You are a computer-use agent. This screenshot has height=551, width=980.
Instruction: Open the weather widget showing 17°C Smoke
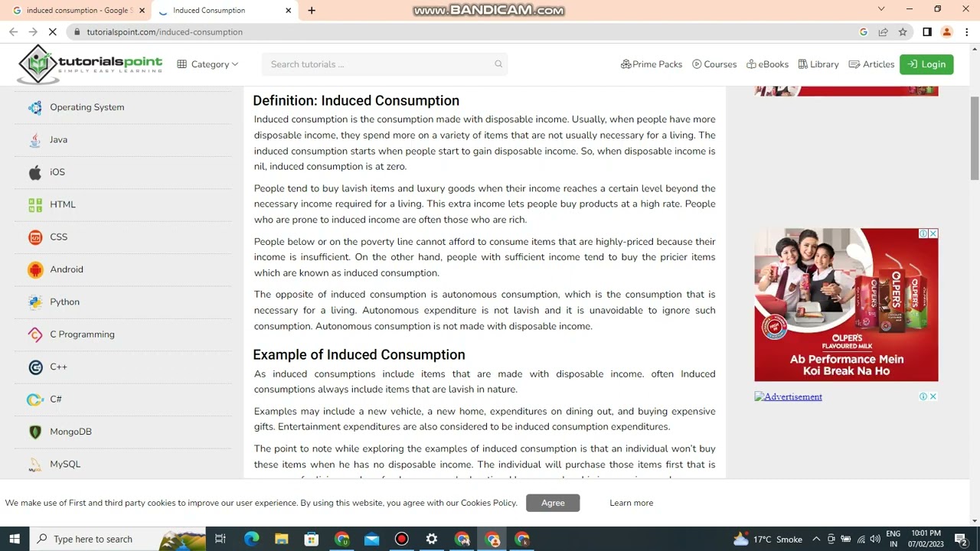click(x=768, y=540)
